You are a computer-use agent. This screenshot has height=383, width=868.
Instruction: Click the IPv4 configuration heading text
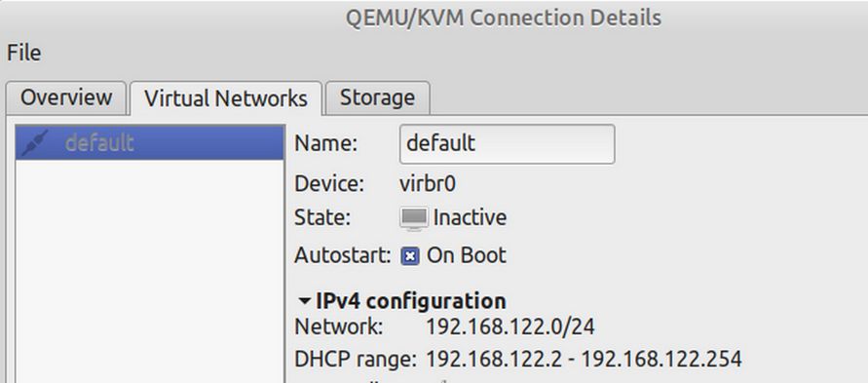pos(411,302)
